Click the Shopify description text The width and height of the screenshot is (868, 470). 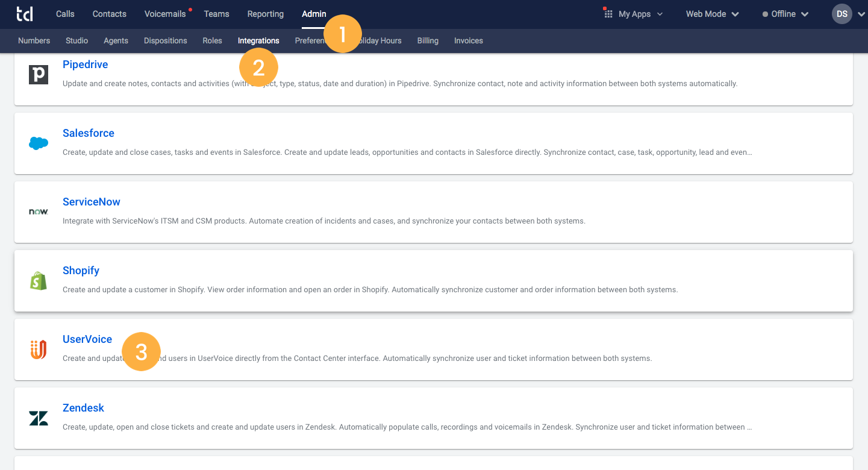(370, 290)
